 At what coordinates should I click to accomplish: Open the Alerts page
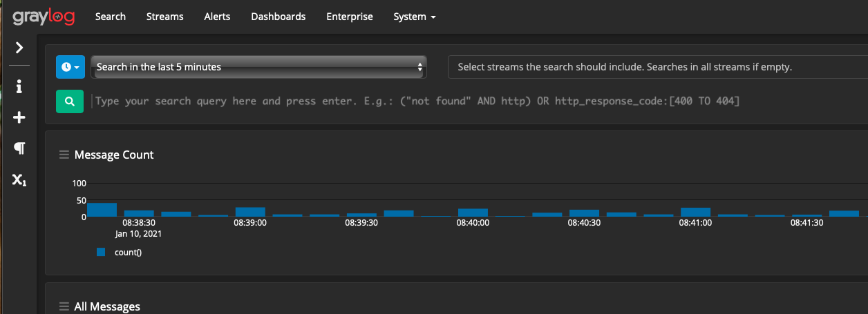(x=218, y=17)
